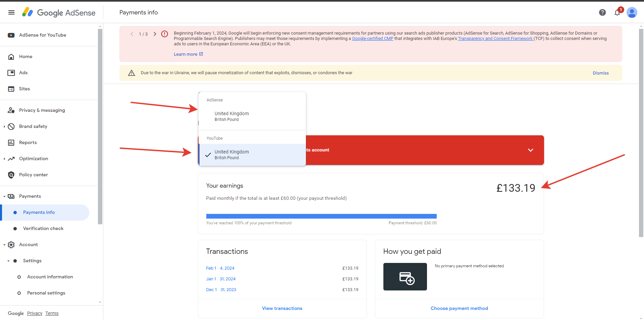The height and width of the screenshot is (320, 644).
Task: Collapse the Account section
Action: (x=4, y=245)
